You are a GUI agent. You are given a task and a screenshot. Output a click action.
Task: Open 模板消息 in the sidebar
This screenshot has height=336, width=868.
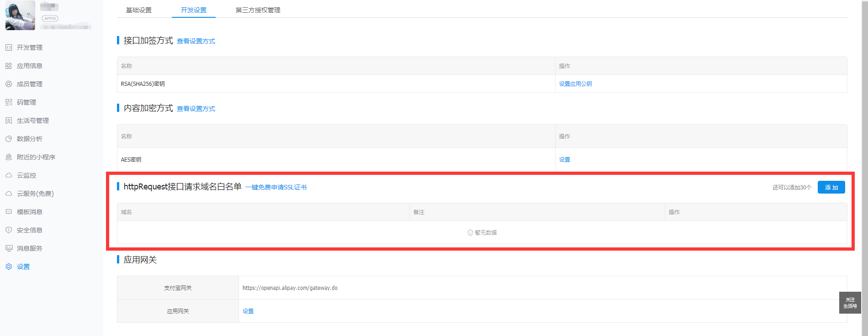pyautogui.click(x=29, y=212)
